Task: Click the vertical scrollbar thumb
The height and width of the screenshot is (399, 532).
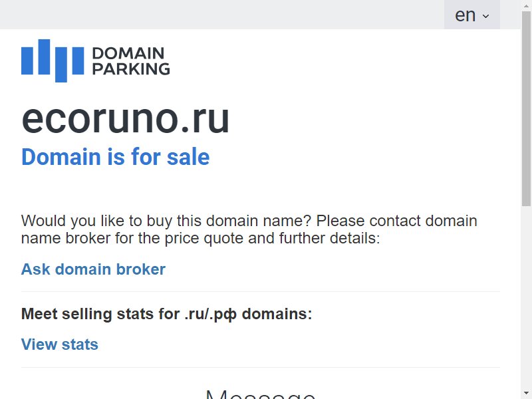Action: (526, 108)
